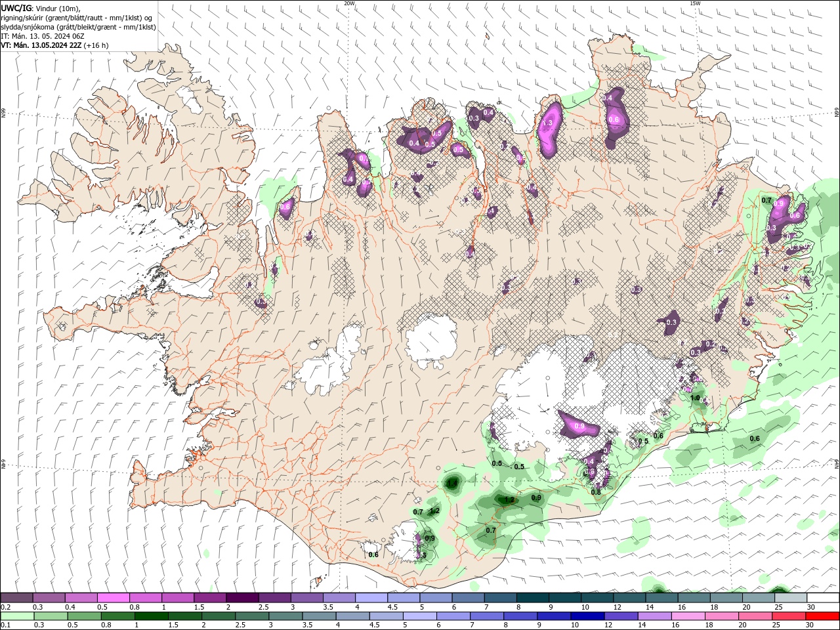Pick the light green 0.3 swatch, lower legend
The height and width of the screenshot is (630, 840).
tap(51, 616)
